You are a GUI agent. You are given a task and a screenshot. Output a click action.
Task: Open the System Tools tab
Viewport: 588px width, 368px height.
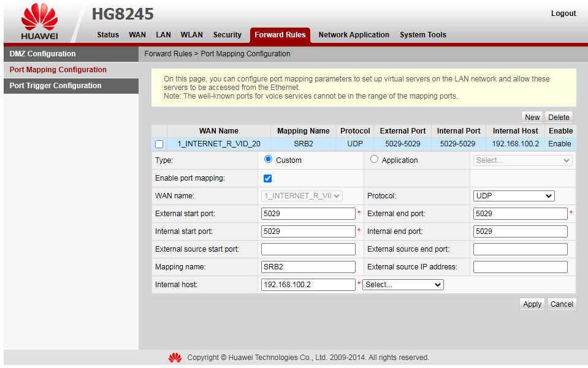pos(423,35)
